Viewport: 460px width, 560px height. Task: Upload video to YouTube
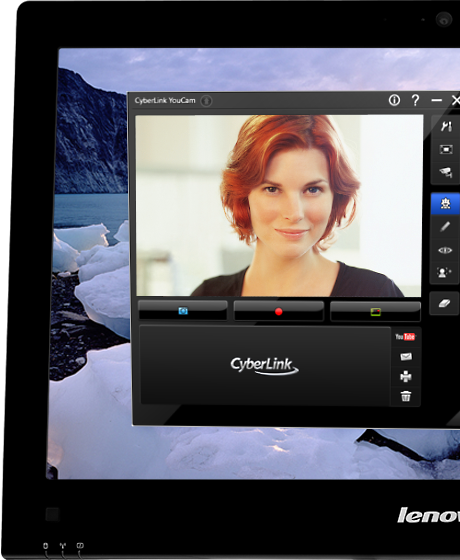click(405, 336)
